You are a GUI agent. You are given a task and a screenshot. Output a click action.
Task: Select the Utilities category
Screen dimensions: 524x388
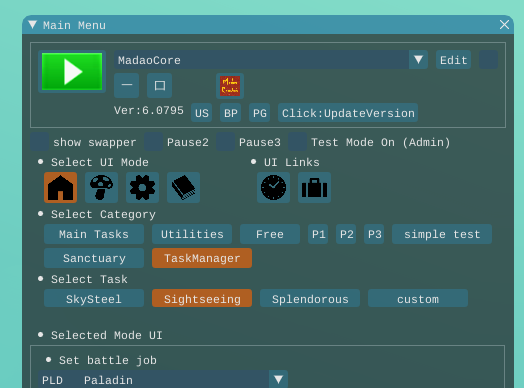192,234
